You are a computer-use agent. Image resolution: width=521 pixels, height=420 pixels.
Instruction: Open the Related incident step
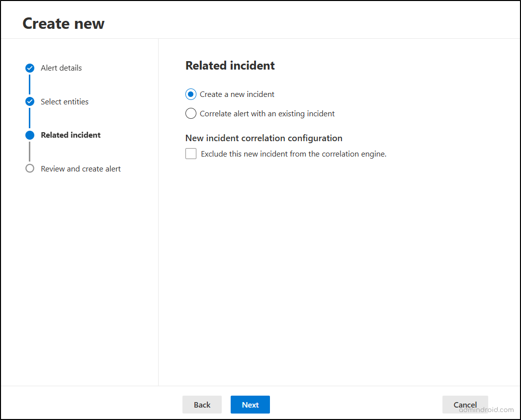coord(71,135)
